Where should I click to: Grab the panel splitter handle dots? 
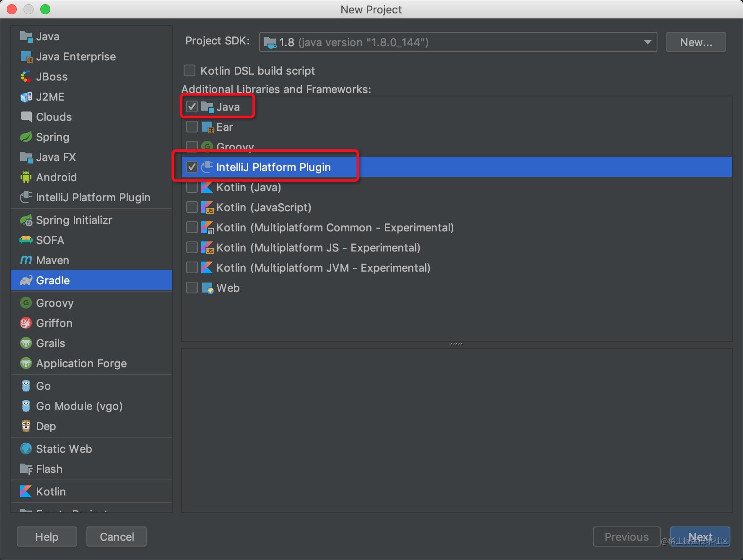pos(456,344)
